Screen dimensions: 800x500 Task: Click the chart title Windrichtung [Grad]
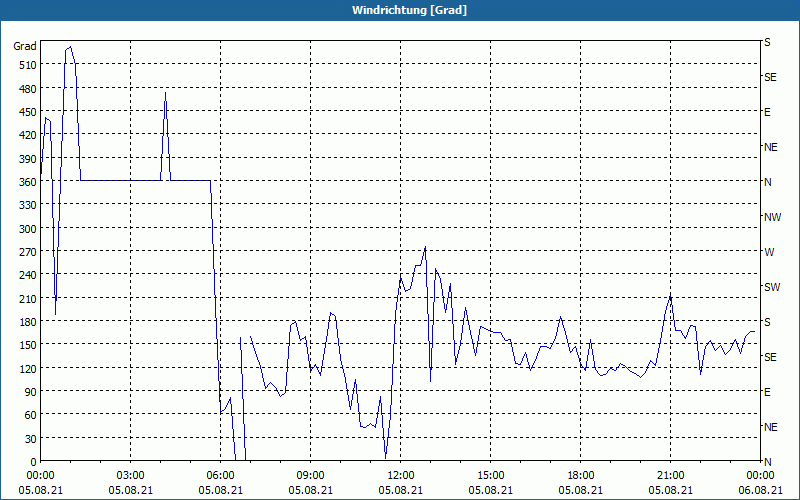(409, 10)
